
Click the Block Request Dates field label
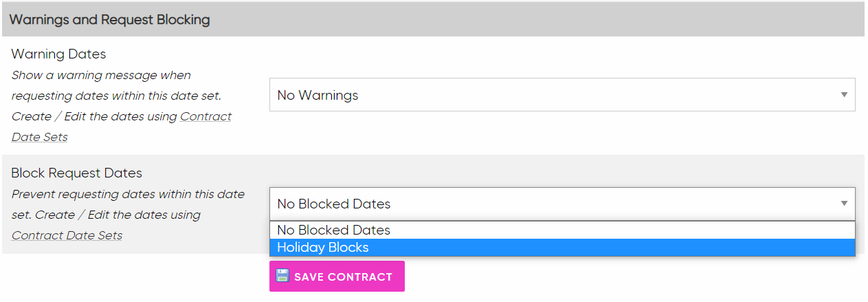(x=76, y=173)
